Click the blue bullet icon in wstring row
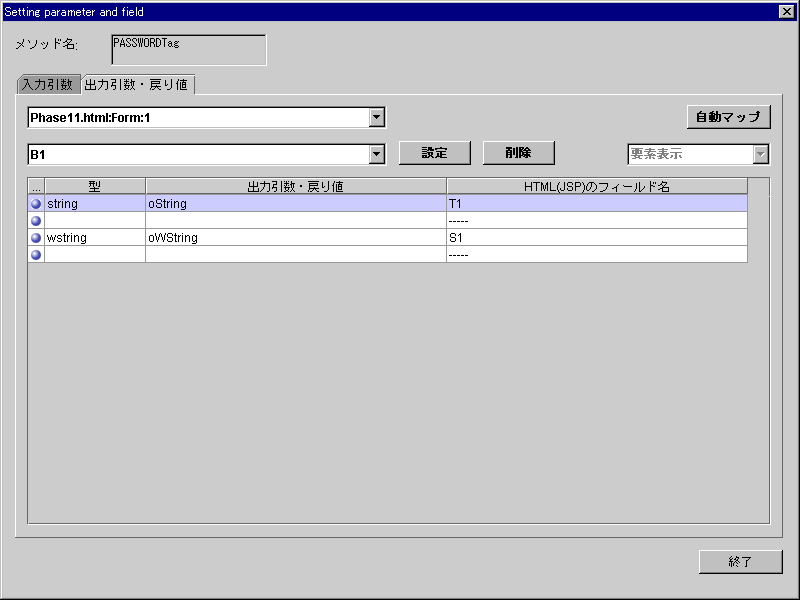 [x=36, y=238]
